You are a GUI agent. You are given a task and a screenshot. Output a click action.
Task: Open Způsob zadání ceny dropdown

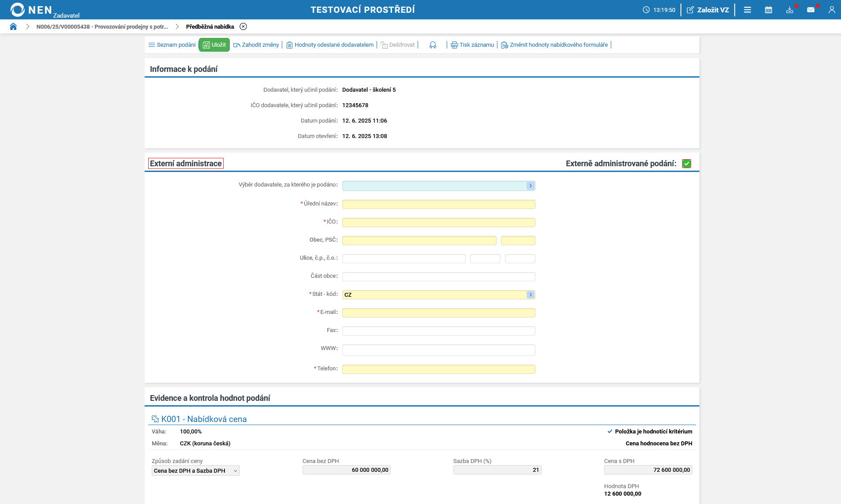195,470
